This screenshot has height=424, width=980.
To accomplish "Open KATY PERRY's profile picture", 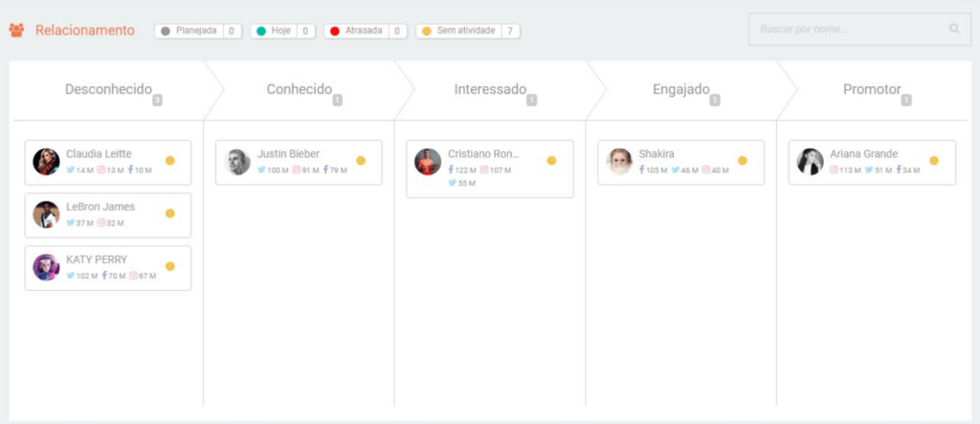I will (x=46, y=268).
